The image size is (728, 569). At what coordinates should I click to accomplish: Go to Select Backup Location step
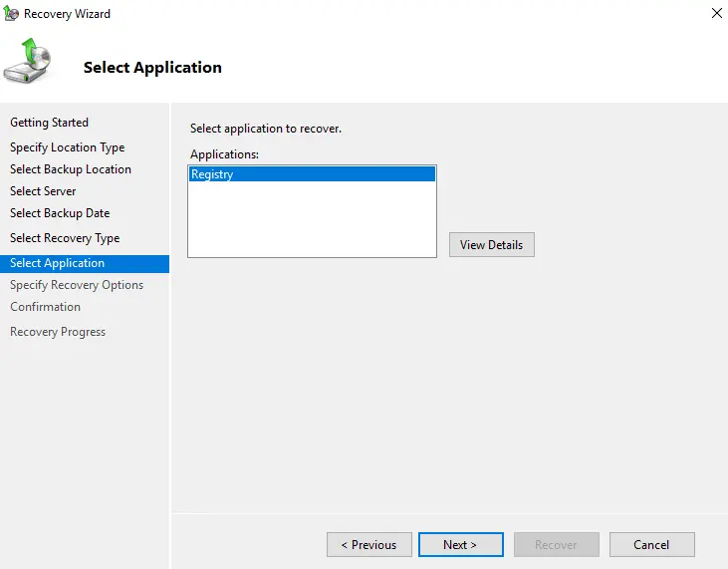(71, 169)
